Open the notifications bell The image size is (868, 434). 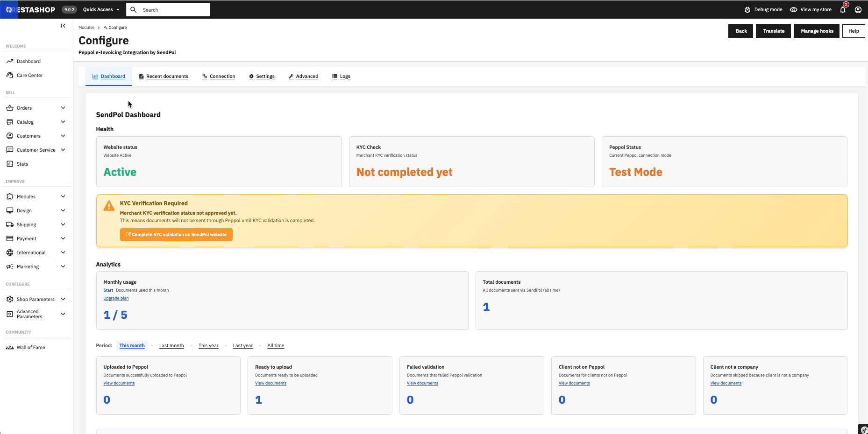tap(843, 9)
